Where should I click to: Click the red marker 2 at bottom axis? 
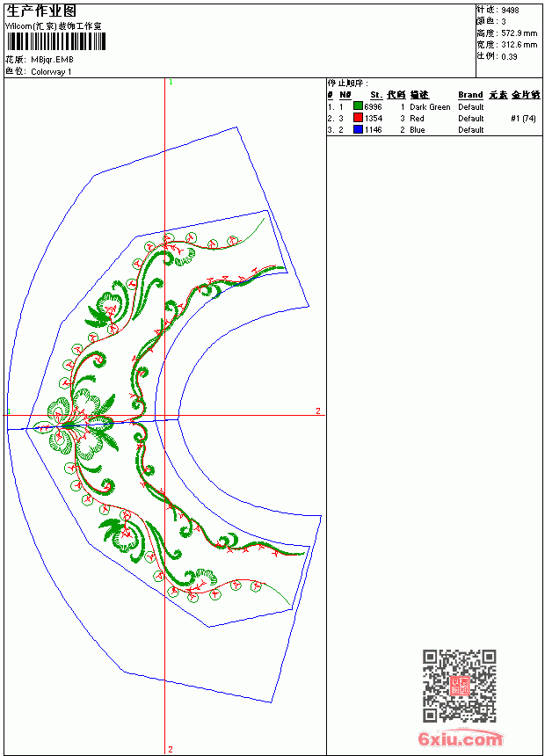point(171,749)
